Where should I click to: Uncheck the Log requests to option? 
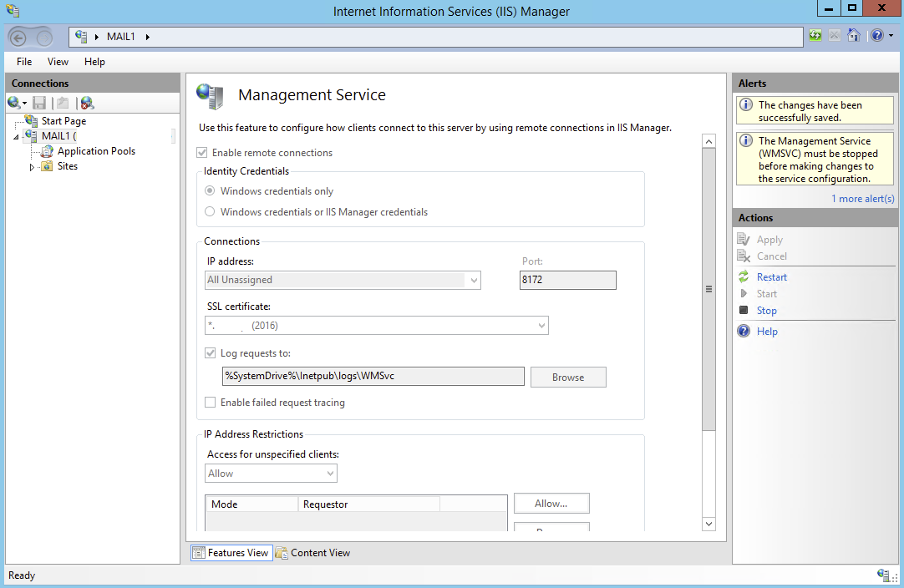coord(211,352)
